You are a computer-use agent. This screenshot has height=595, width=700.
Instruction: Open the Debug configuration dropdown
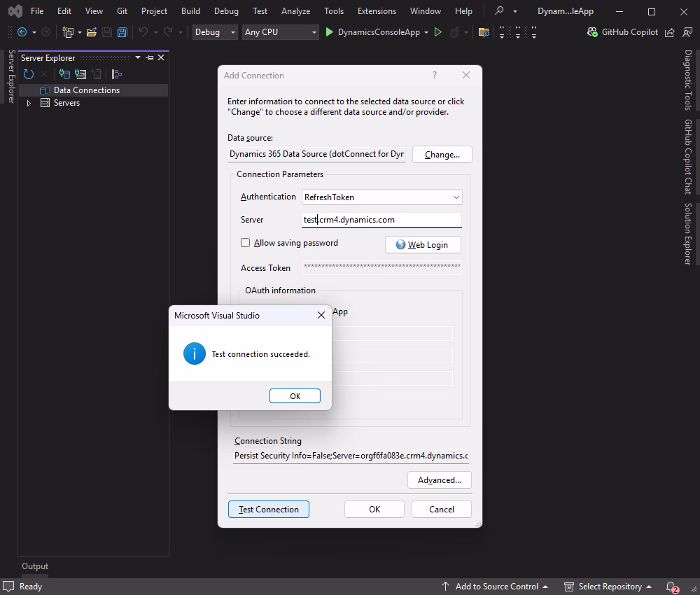[215, 32]
